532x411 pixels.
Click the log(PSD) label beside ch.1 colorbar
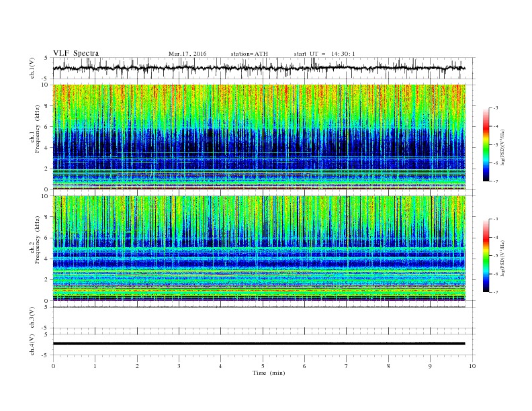pos(502,147)
